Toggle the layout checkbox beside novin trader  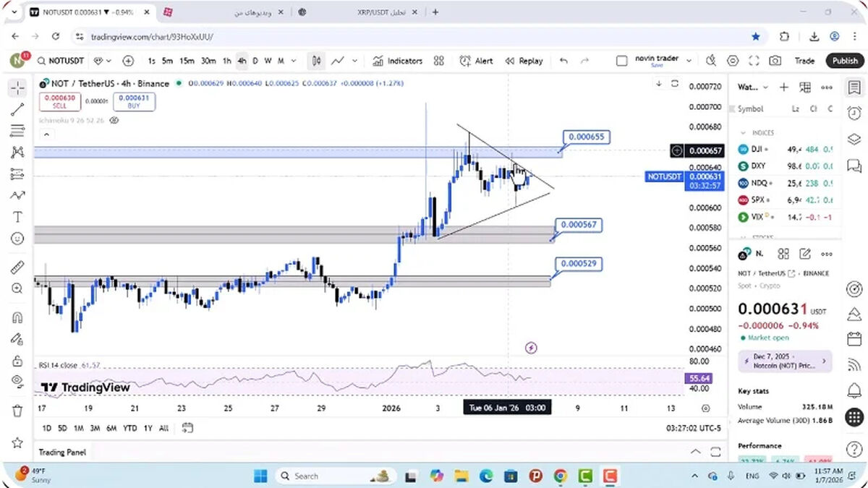pos(622,61)
